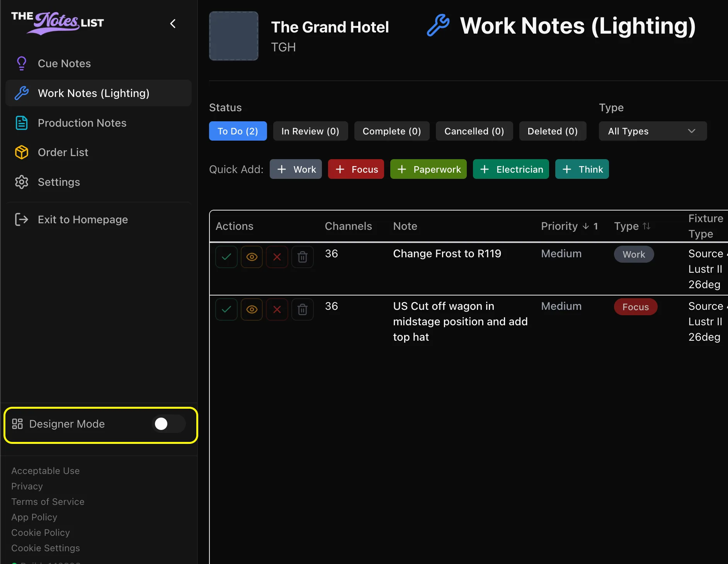This screenshot has height=564, width=728.
Task: Open the Terms of Service link
Action: [x=48, y=502]
